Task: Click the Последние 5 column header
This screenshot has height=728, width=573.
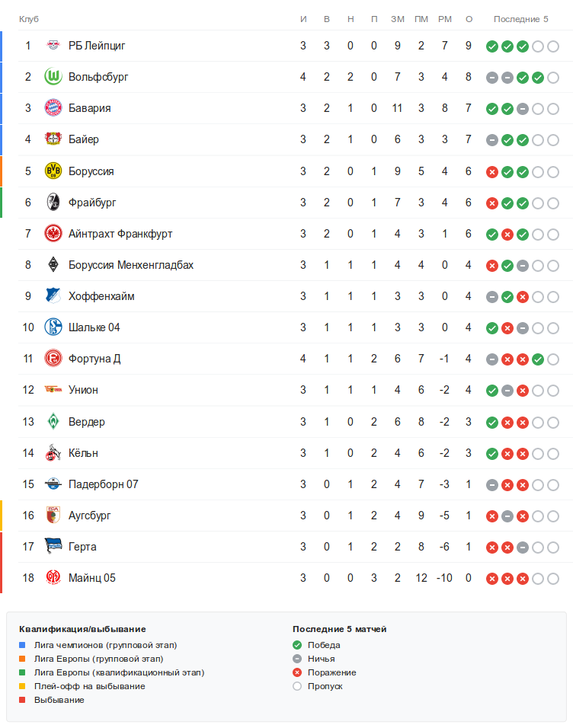Action: pos(520,18)
